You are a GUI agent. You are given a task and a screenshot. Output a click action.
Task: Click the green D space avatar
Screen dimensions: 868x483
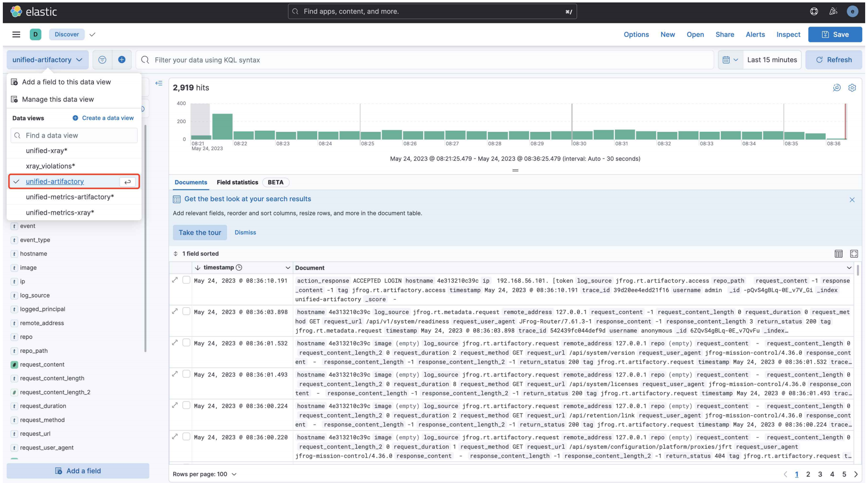(x=35, y=35)
